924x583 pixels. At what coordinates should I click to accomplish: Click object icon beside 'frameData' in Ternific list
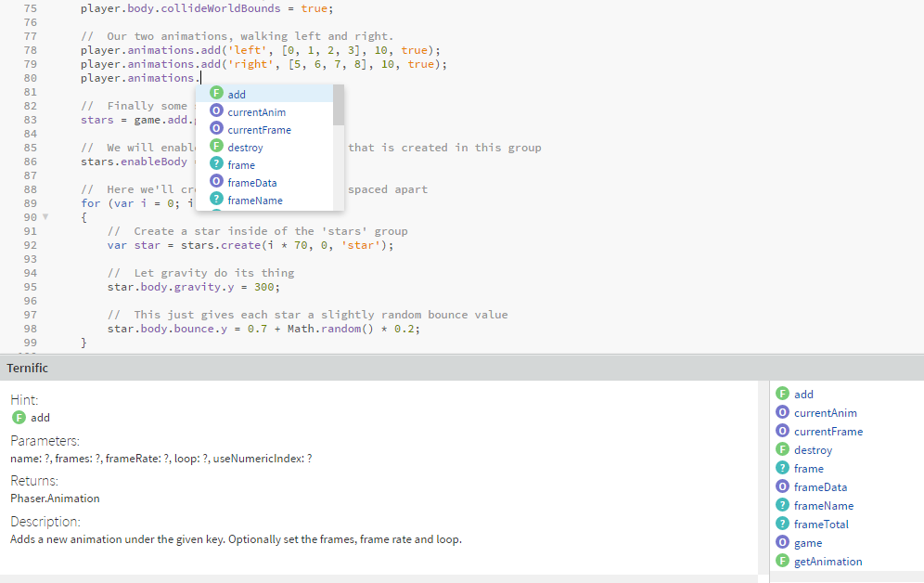[783, 486]
